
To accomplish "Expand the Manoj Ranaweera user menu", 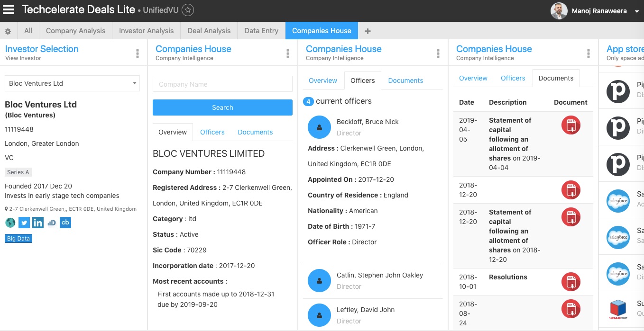I will pyautogui.click(x=636, y=11).
